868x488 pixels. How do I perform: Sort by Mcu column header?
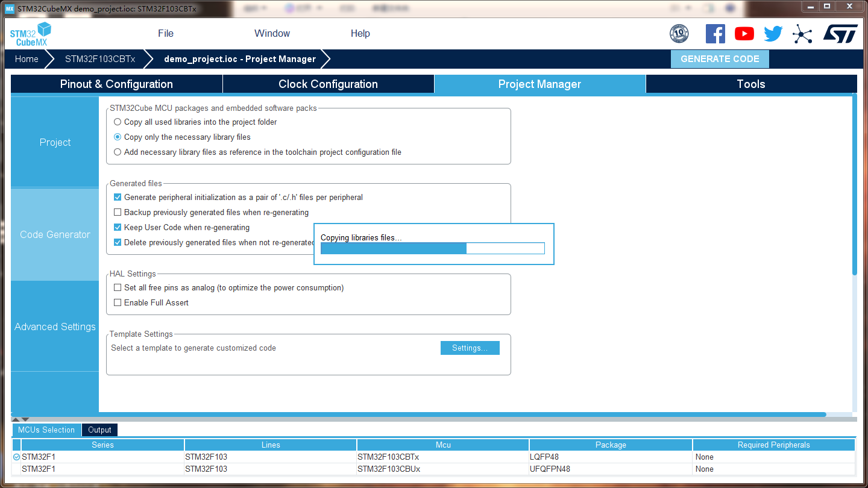point(443,445)
